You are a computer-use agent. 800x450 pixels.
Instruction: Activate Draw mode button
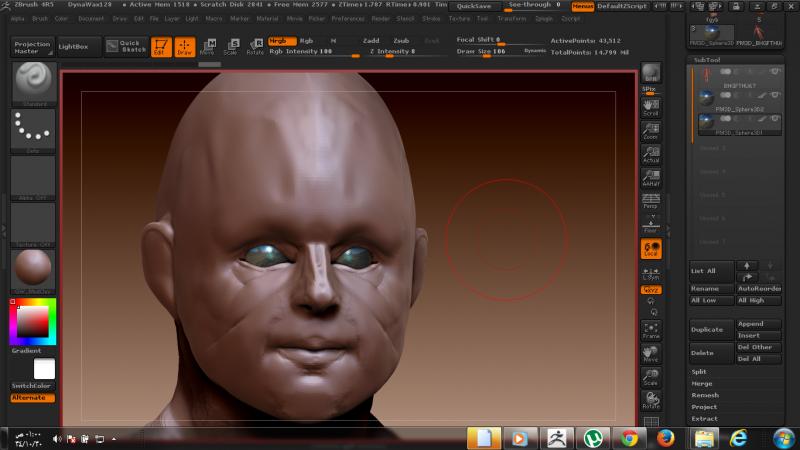(185, 47)
